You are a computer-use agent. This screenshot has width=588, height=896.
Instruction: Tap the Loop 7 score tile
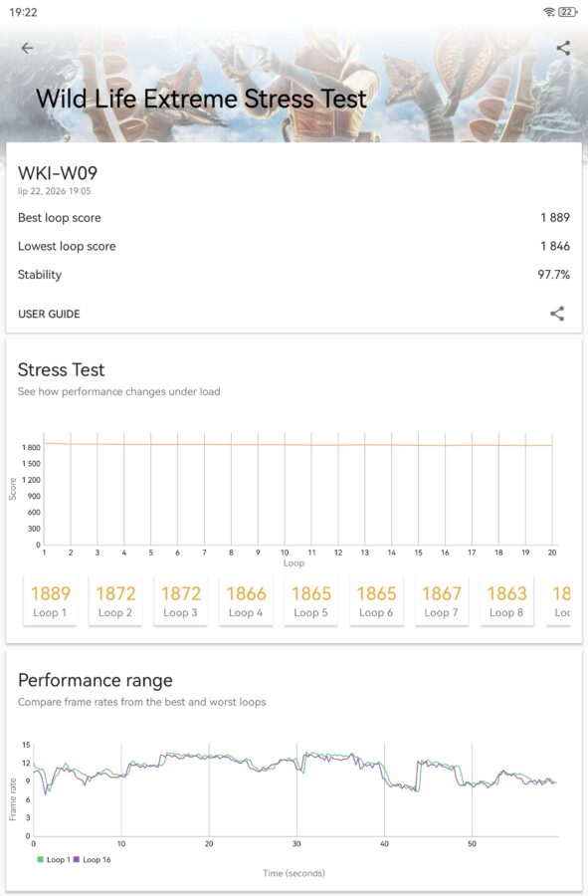pos(442,601)
